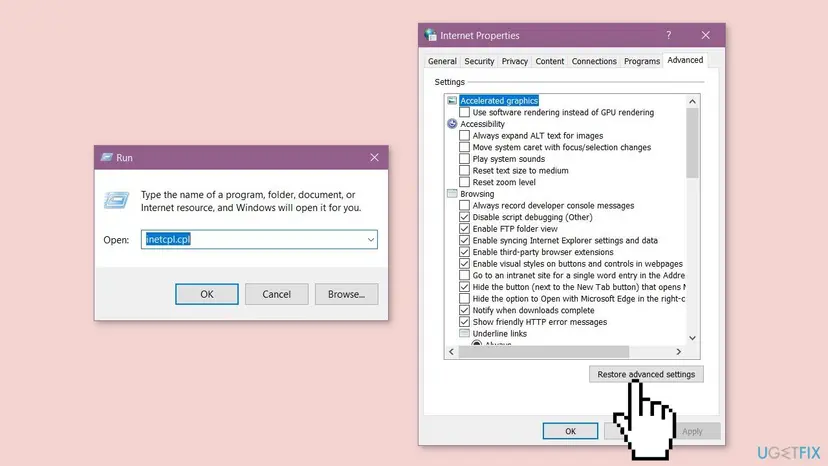This screenshot has width=828, height=466.
Task: Select Underline links item in settings list
Action: coord(499,333)
